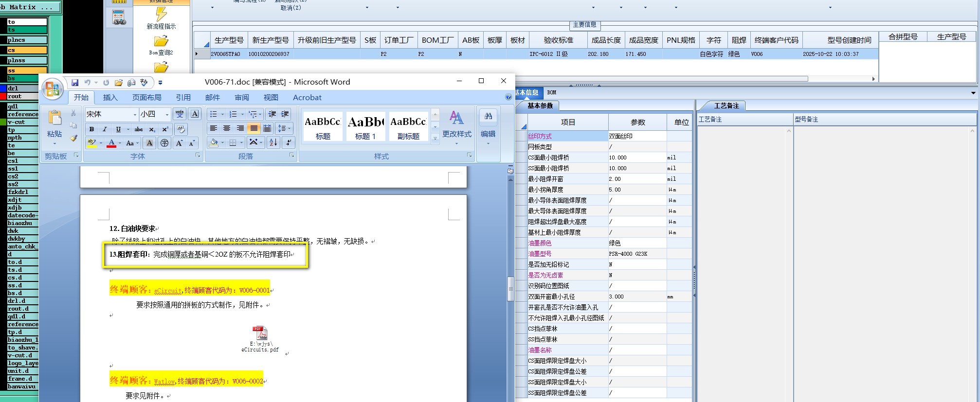
Task: Open the 段落 paragraph dialog launcher
Action: 291,156
